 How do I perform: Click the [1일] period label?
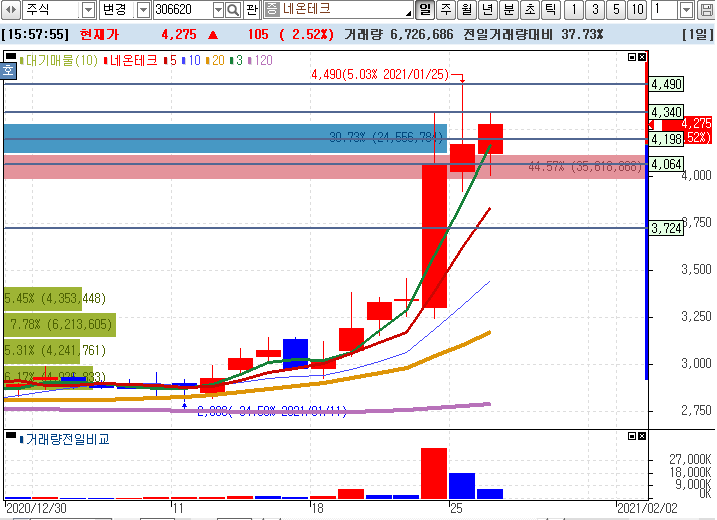(x=697, y=34)
